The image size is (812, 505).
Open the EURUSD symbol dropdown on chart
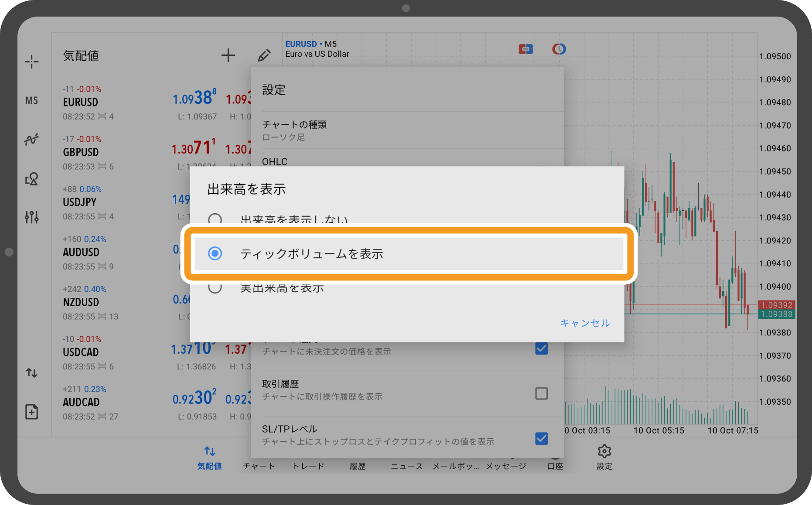click(x=304, y=44)
